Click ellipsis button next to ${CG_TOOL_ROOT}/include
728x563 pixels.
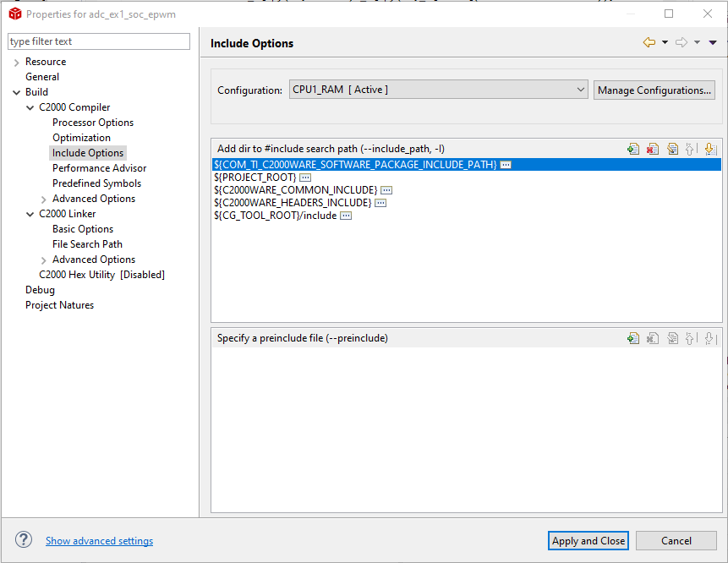(346, 216)
